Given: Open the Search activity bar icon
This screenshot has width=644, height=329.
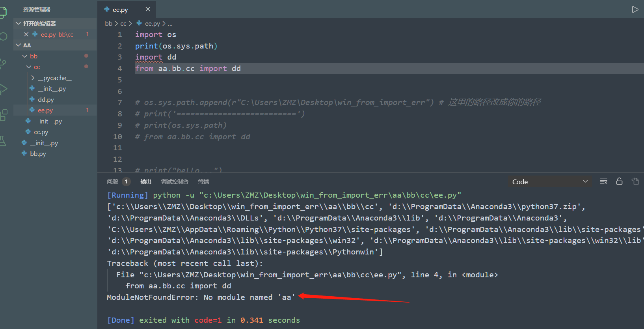Looking at the screenshot, I should (3, 37).
